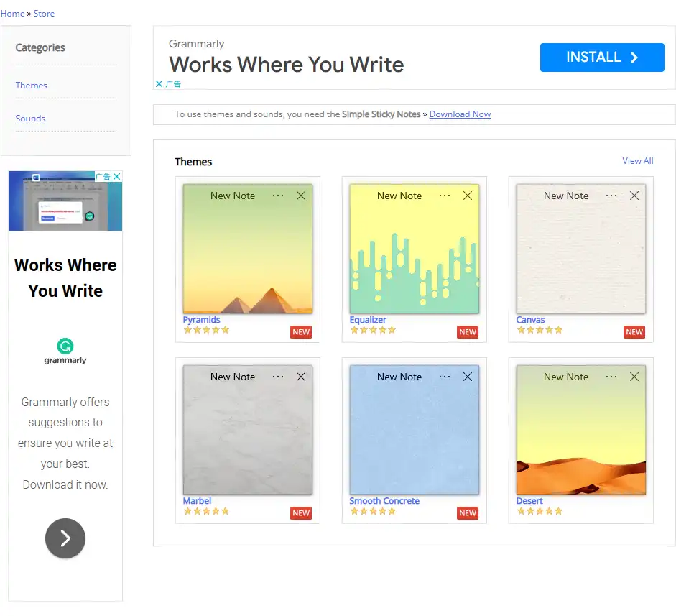Click the X icon on Desert note

coord(634,377)
